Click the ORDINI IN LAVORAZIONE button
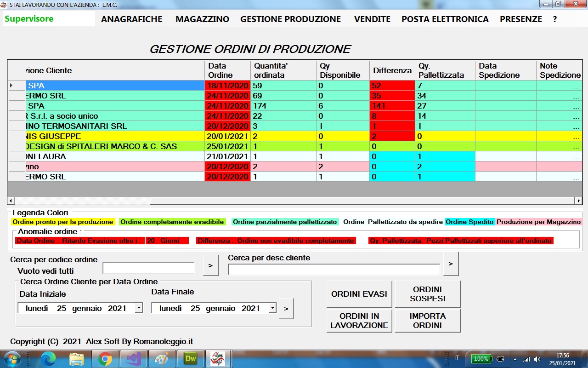This screenshot has height=368, width=588. click(x=359, y=321)
